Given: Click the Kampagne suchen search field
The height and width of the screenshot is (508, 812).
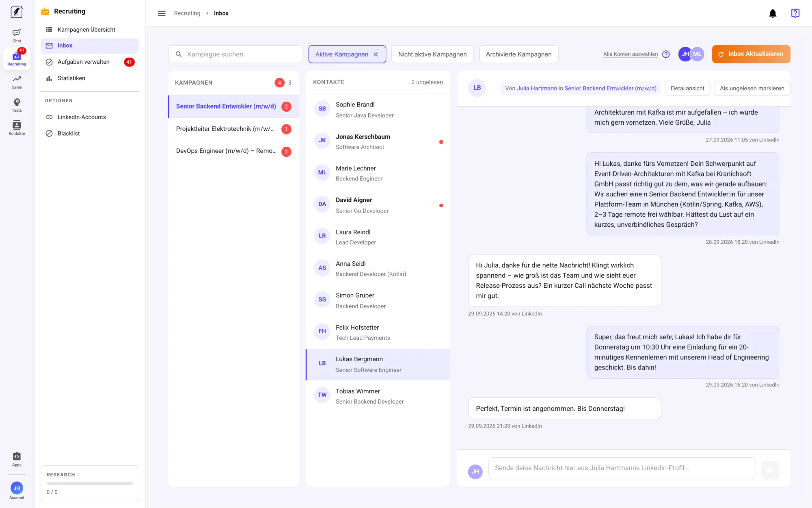Looking at the screenshot, I should pyautogui.click(x=235, y=54).
